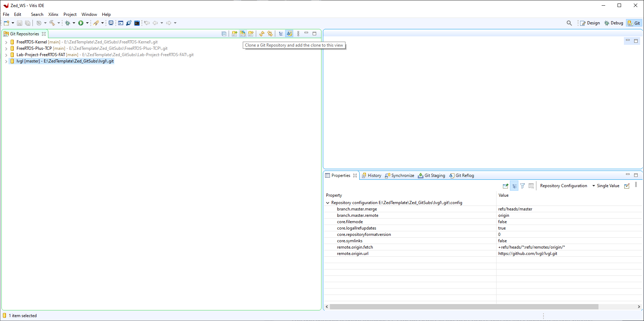Close the Git Repositories tab

(44, 34)
